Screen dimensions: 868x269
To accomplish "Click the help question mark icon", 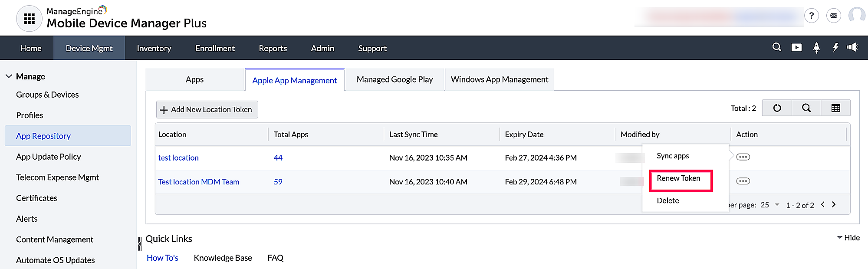I will 811,16.
